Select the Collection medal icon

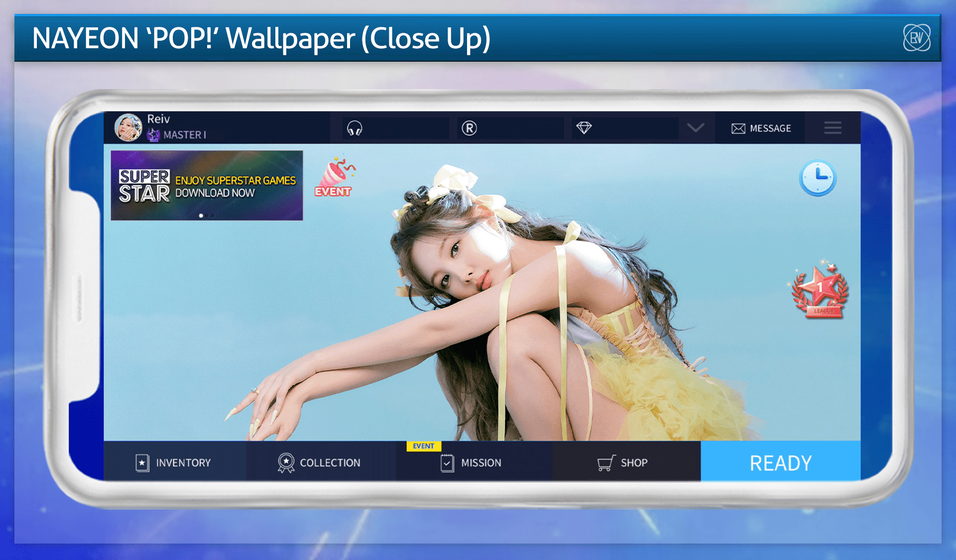pos(285,462)
